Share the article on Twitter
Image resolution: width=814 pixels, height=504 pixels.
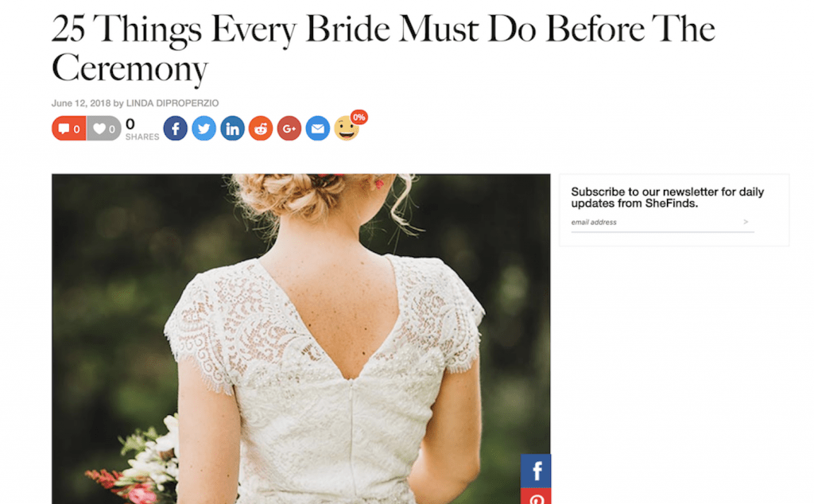[204, 128]
